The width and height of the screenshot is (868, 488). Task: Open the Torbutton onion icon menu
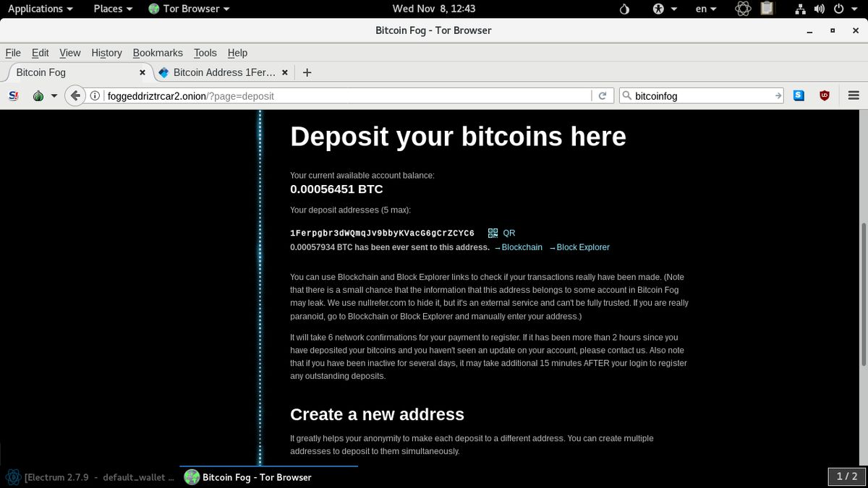click(38, 95)
